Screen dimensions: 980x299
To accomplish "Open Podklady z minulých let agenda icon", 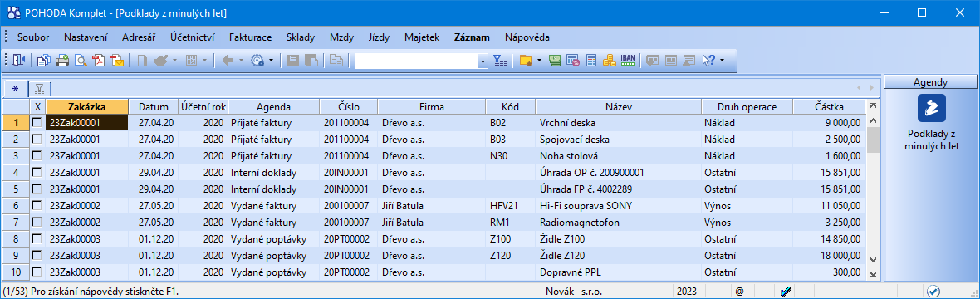I will click(931, 108).
